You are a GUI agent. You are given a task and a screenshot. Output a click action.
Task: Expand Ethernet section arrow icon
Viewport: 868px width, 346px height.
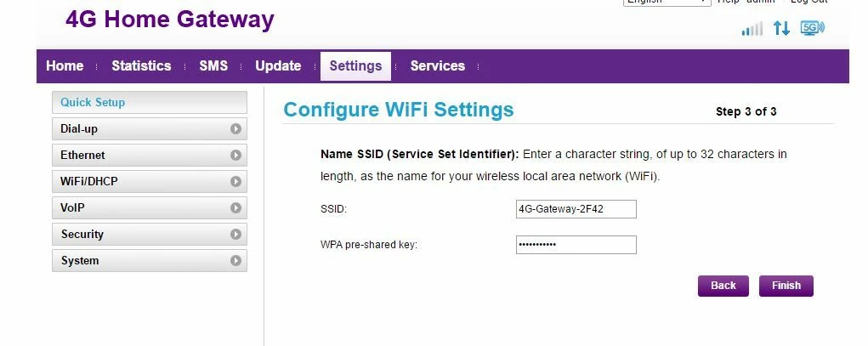tap(235, 156)
